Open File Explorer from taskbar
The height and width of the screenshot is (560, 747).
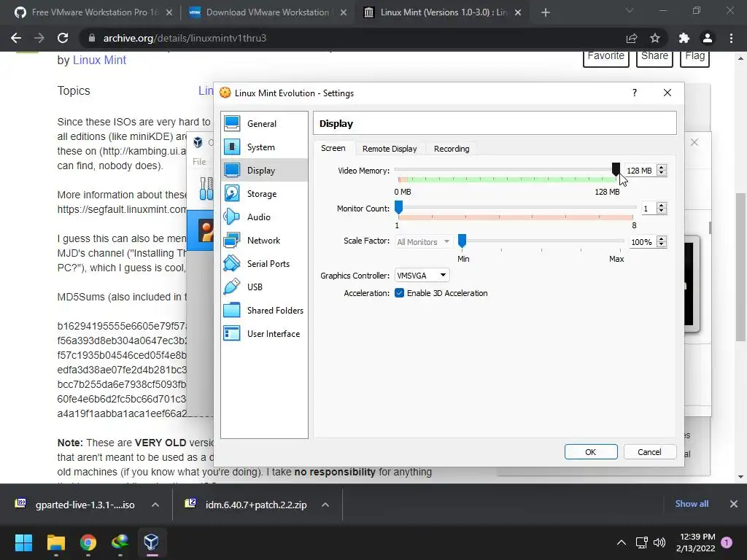(x=55, y=542)
